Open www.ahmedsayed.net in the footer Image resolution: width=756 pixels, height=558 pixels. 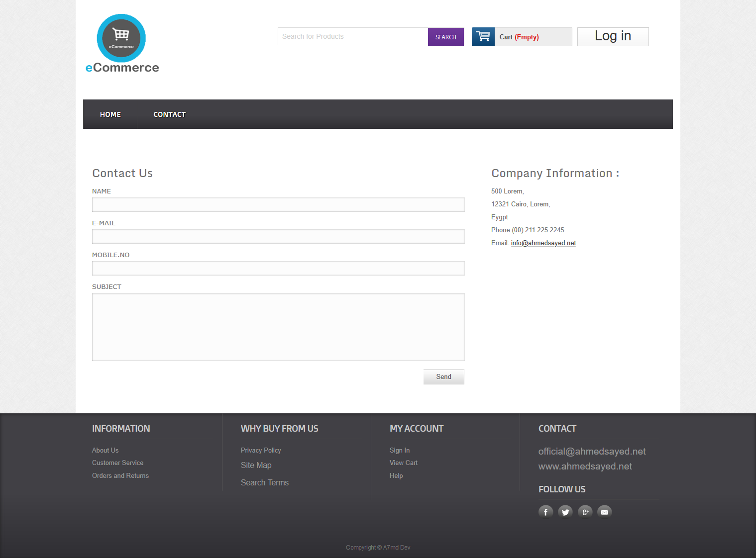coord(585,466)
